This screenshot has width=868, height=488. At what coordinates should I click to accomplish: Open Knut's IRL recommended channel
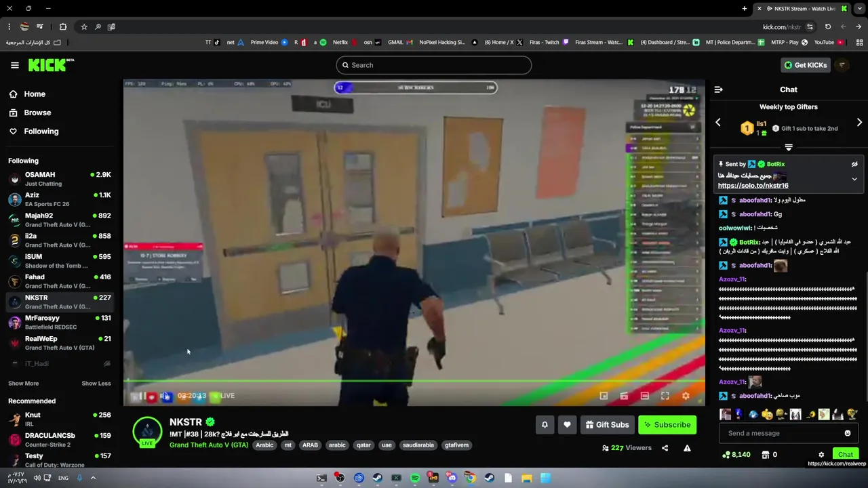(x=60, y=419)
